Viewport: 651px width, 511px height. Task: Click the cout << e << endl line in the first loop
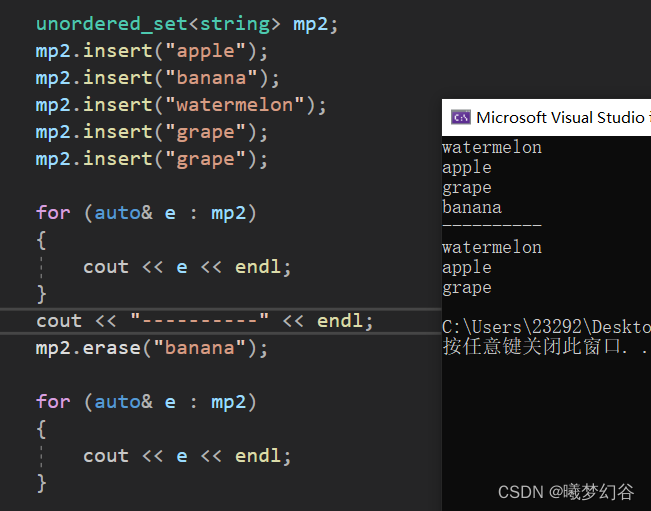click(x=187, y=267)
